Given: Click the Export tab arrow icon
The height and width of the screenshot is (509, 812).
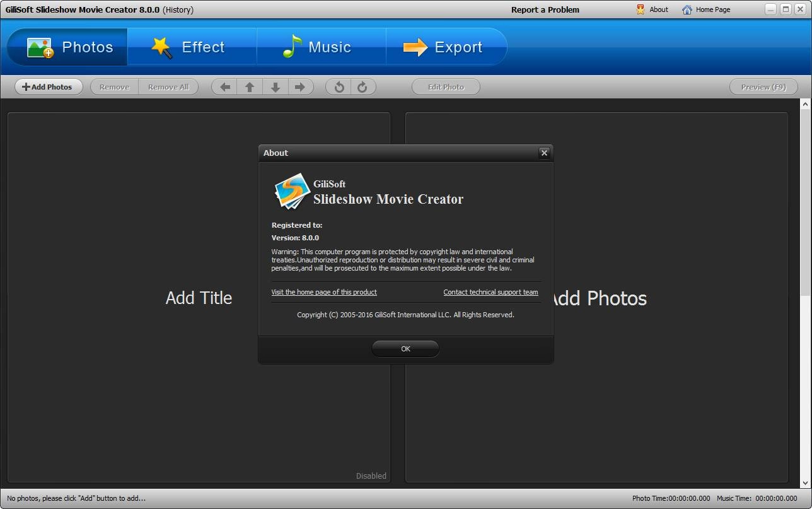Looking at the screenshot, I should (x=415, y=47).
